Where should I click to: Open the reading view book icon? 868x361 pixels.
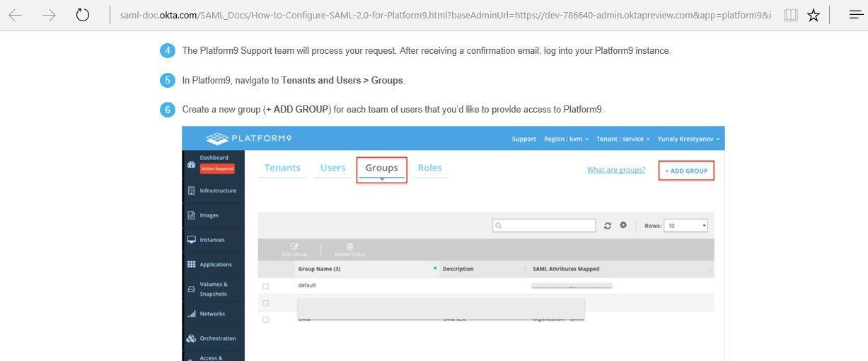tap(790, 15)
